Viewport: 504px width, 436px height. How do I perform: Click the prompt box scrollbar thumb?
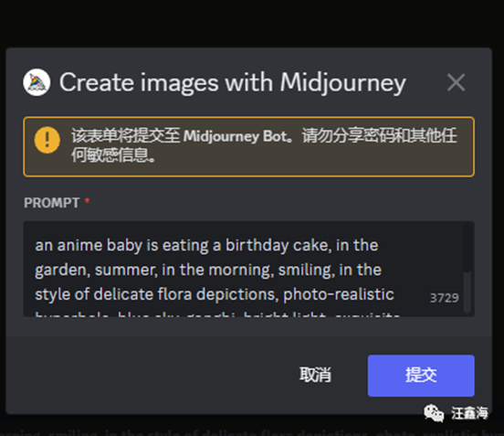pyautogui.click(x=467, y=248)
